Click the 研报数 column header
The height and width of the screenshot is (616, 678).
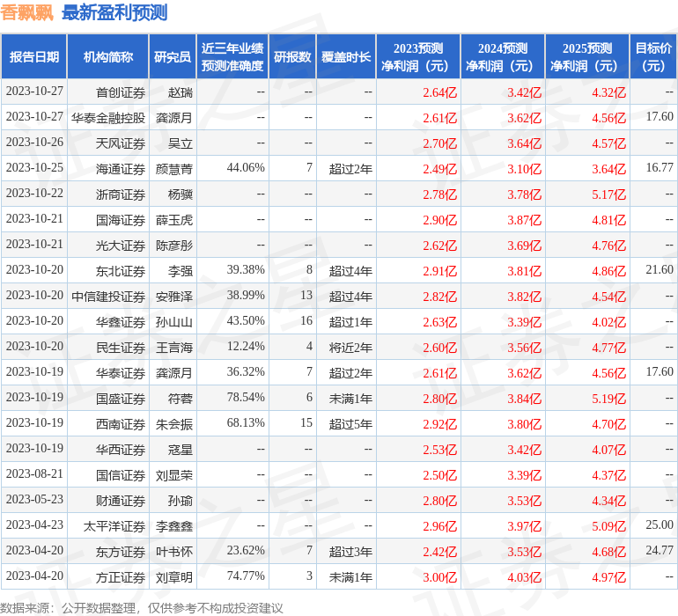[x=292, y=56]
